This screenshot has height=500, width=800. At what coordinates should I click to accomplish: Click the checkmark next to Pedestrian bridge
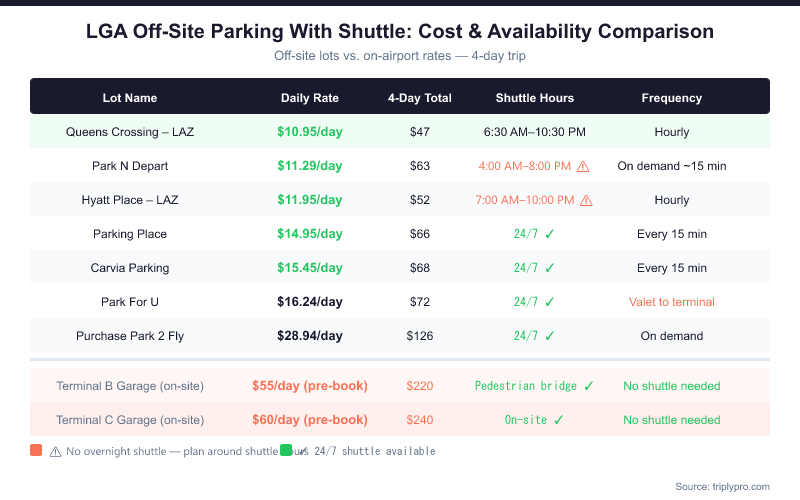tap(589, 386)
